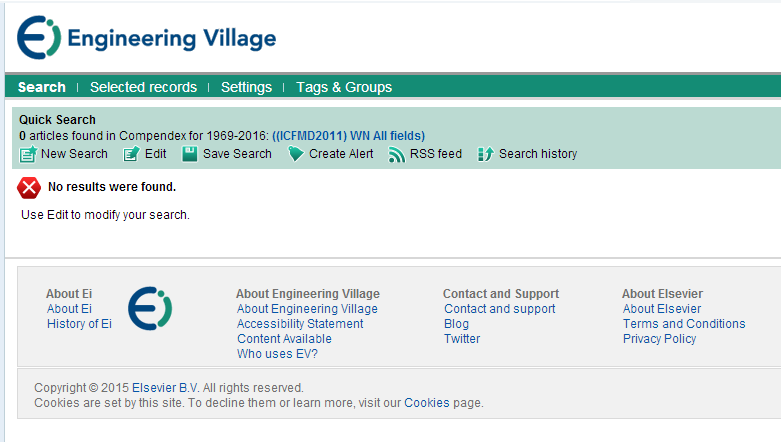Viewport: 781px width, 442px height.
Task: Click the Save Search link
Action: coord(237,154)
